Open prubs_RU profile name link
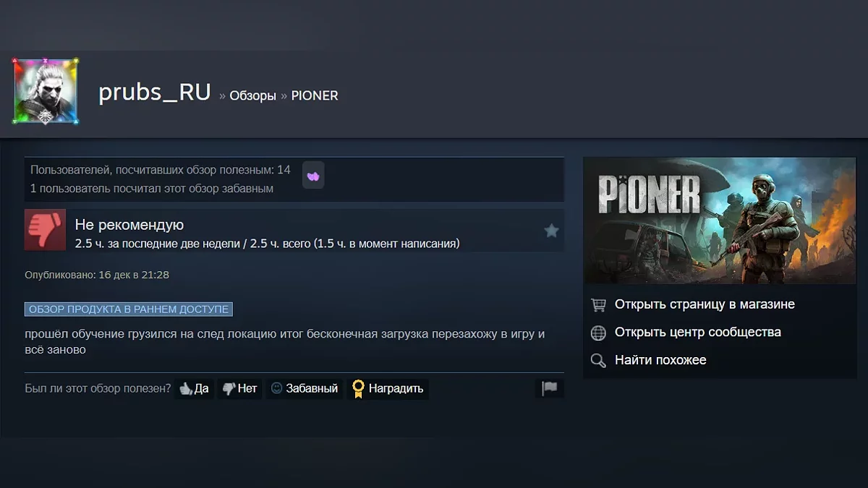The image size is (868, 488). coord(155,93)
